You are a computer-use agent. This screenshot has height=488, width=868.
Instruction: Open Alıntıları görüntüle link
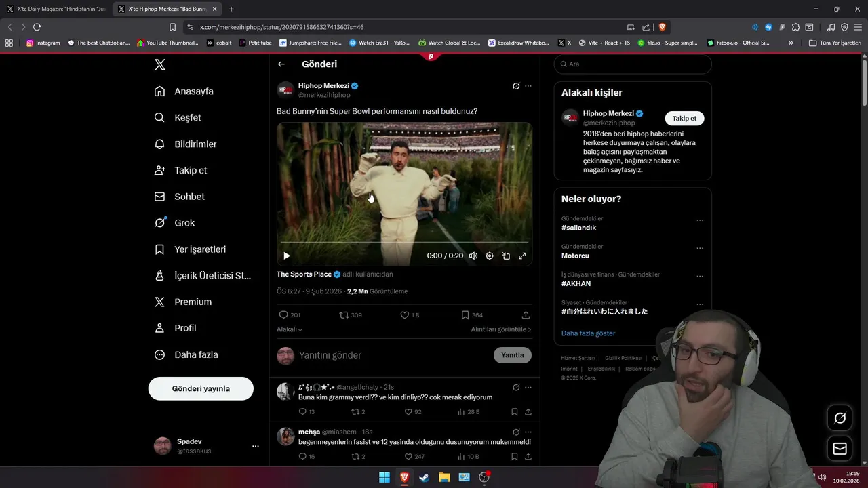[501, 329]
